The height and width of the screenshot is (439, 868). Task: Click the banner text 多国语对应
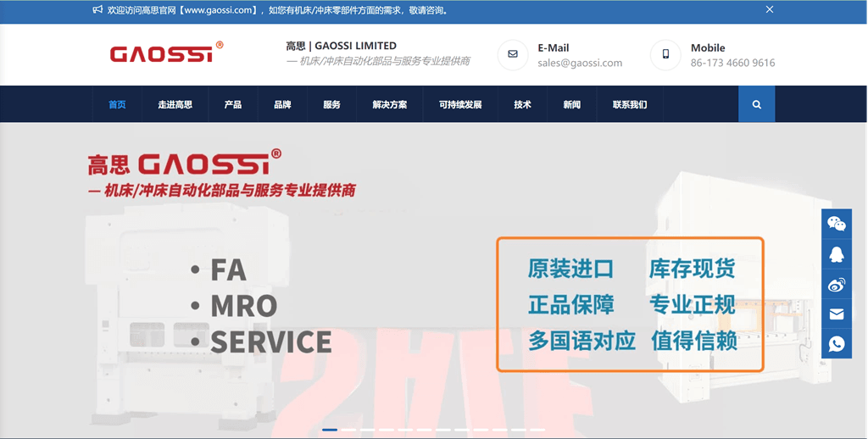point(581,341)
